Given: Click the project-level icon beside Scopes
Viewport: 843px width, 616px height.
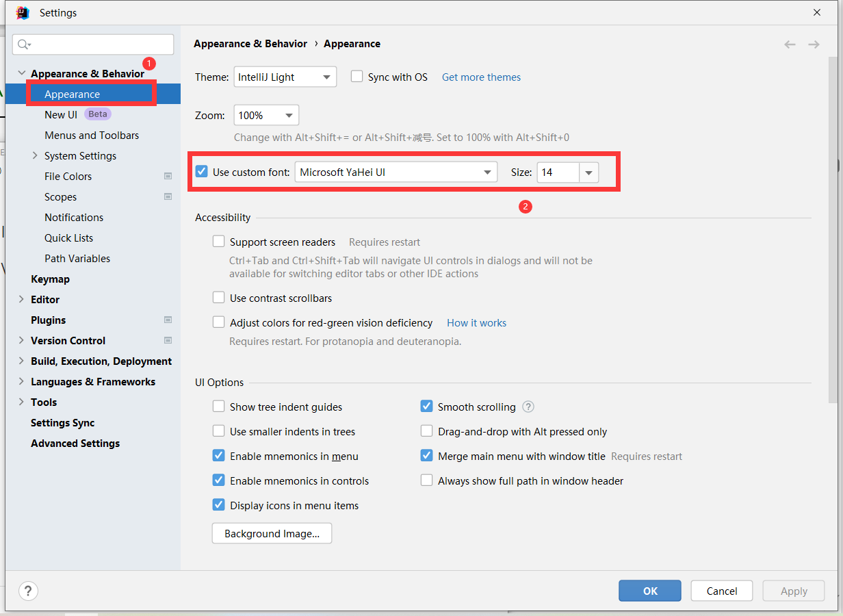Looking at the screenshot, I should pyautogui.click(x=168, y=196).
